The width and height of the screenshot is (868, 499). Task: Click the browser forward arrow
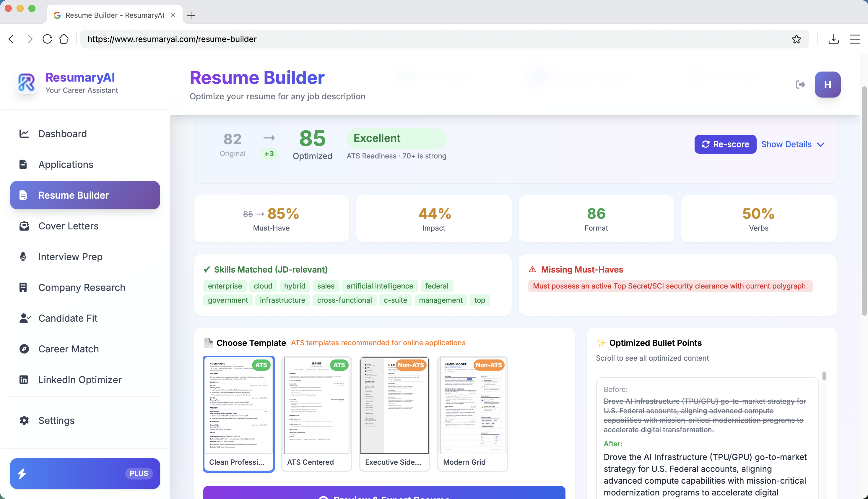30,39
